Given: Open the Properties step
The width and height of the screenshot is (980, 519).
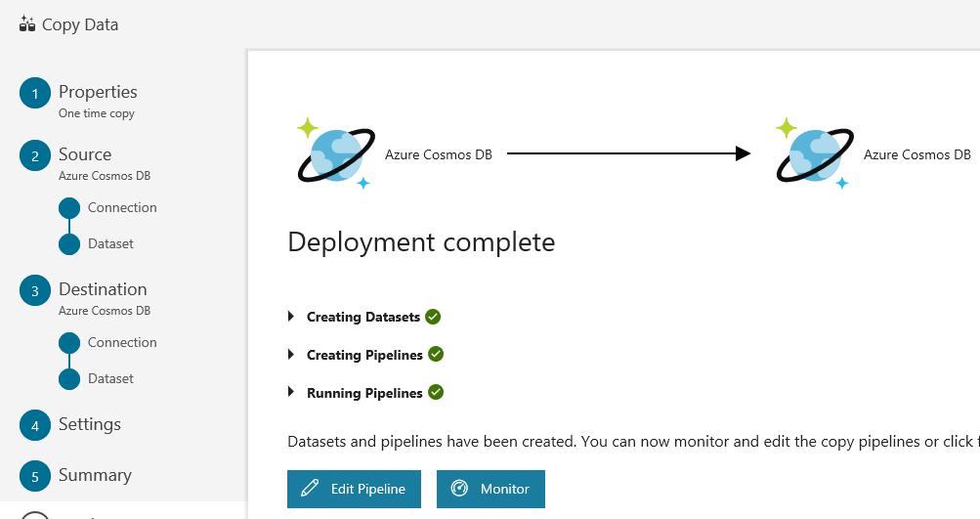Looking at the screenshot, I should click(98, 92).
